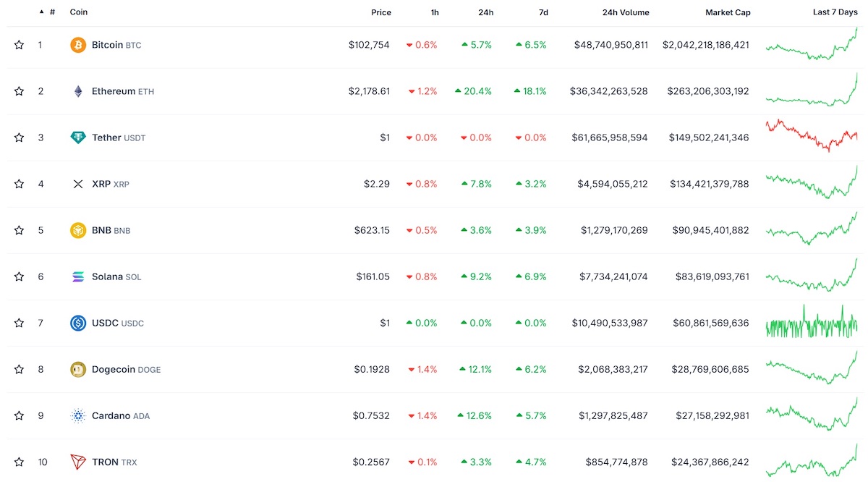Sort by the 24h change column

(x=486, y=12)
